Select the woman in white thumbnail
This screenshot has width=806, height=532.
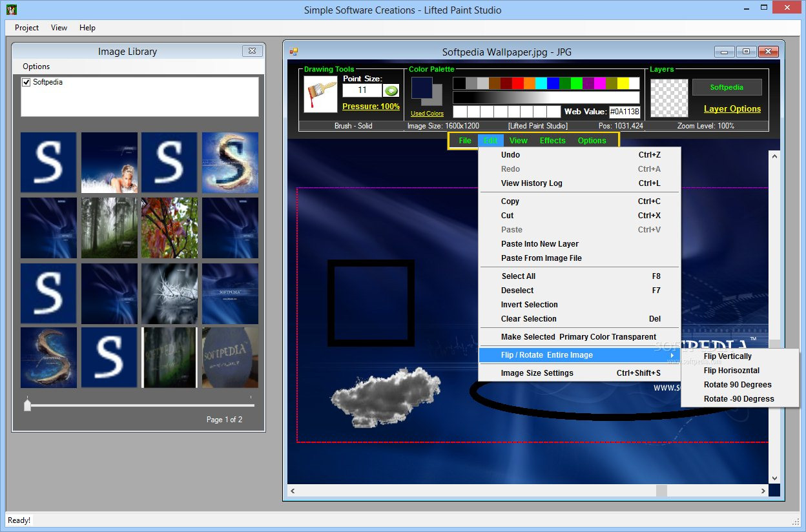(109, 163)
